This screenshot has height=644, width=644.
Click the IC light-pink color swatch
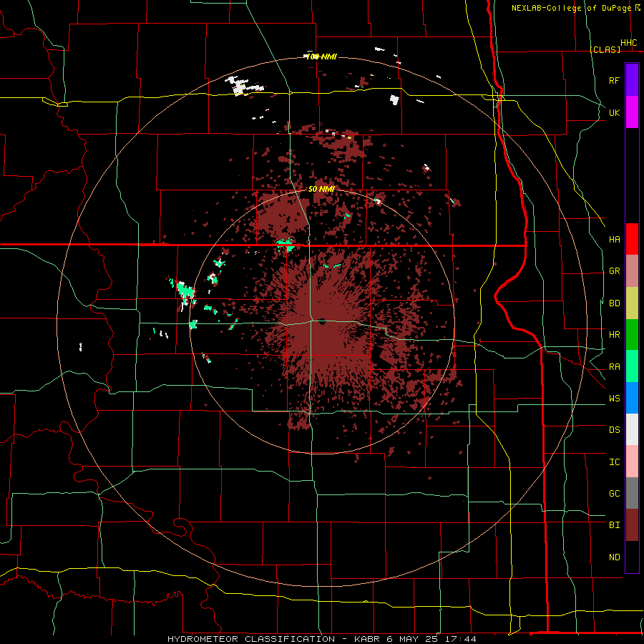click(632, 462)
